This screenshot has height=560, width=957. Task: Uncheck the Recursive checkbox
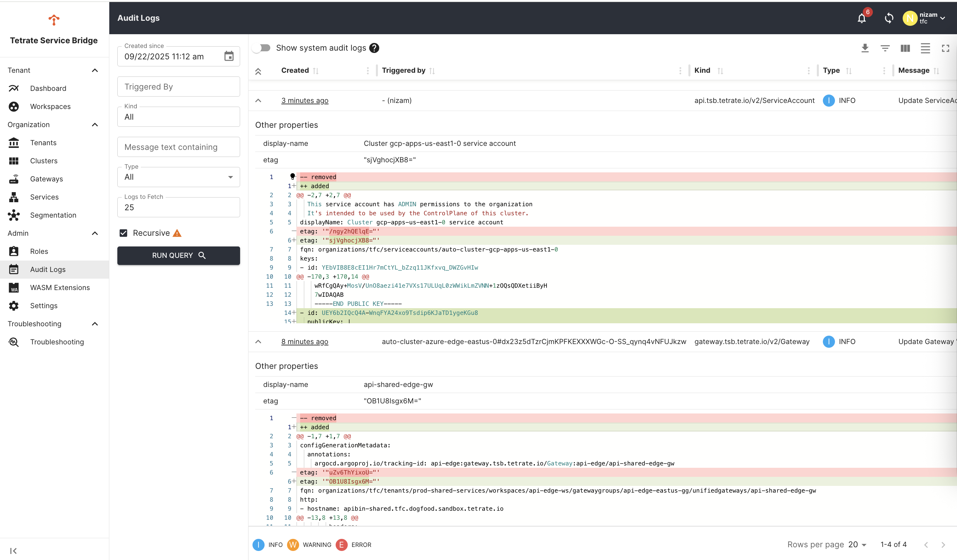coord(123,233)
